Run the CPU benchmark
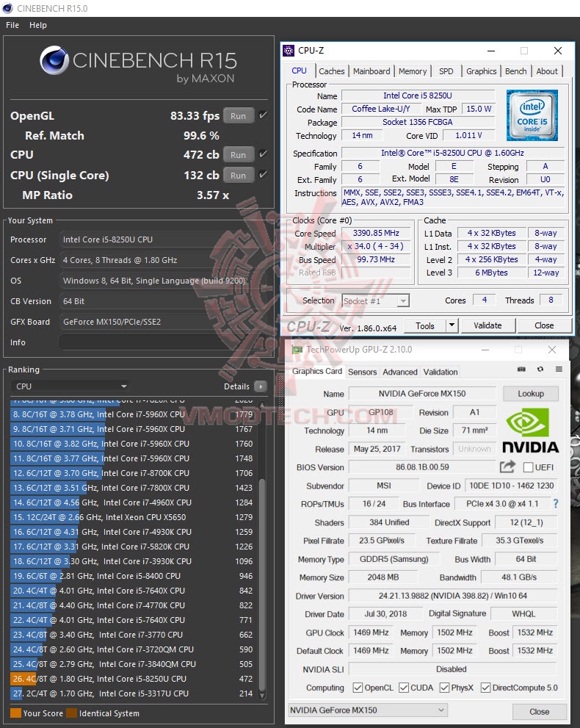Screen dimensions: 580x728 239,154
